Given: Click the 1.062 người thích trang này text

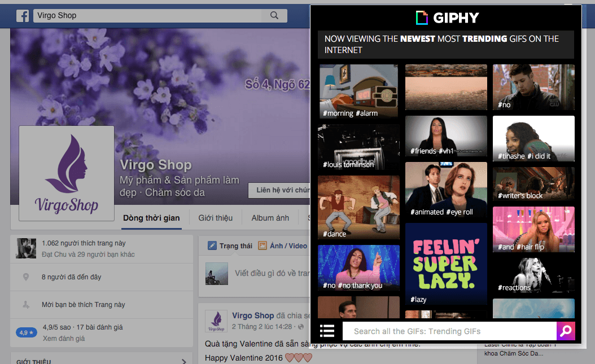Looking at the screenshot, I should pyautogui.click(x=84, y=243).
